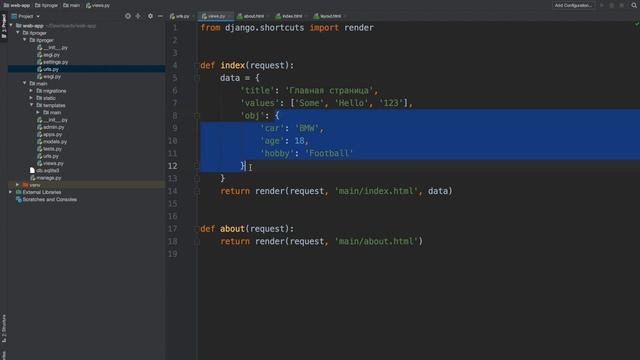The height and width of the screenshot is (360, 640).
Task: Click web-app breadcrumb in navigation bar
Action: (17, 5)
